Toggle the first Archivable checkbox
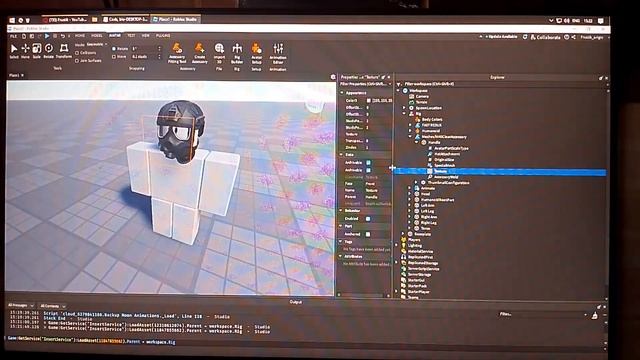 click(x=369, y=162)
